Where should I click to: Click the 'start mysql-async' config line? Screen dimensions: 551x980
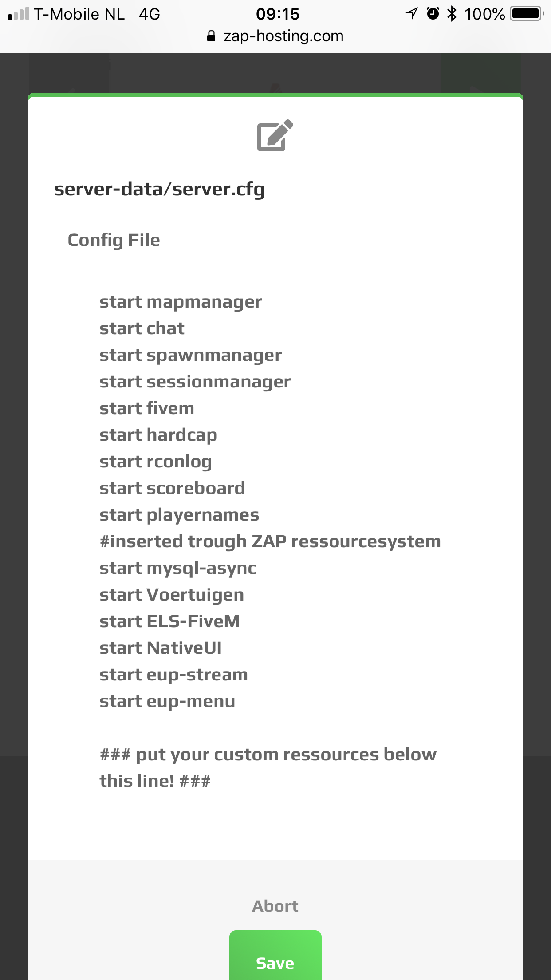pyautogui.click(x=178, y=568)
